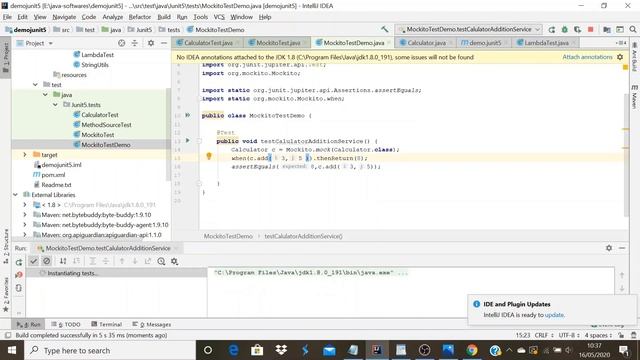The image size is (640, 360).
Task: Open Maven side panel
Action: pyautogui.click(x=634, y=97)
